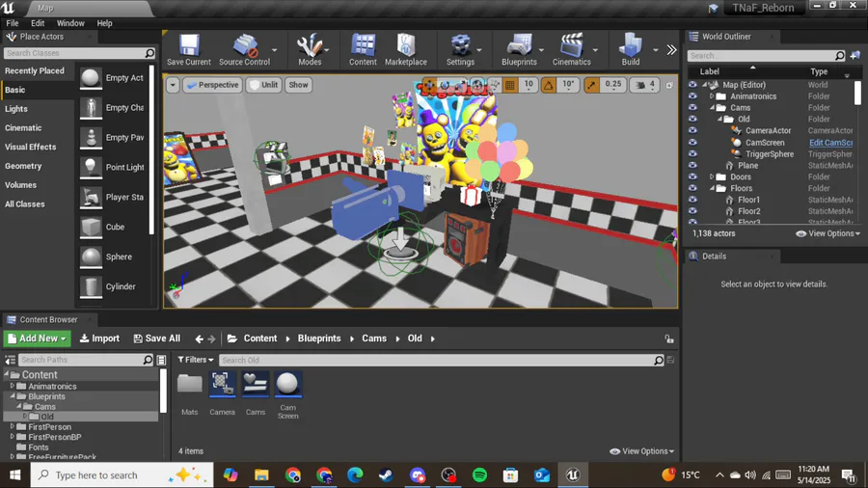Open the Filters dropdown
Image resolution: width=868 pixels, height=488 pixels.
196,360
